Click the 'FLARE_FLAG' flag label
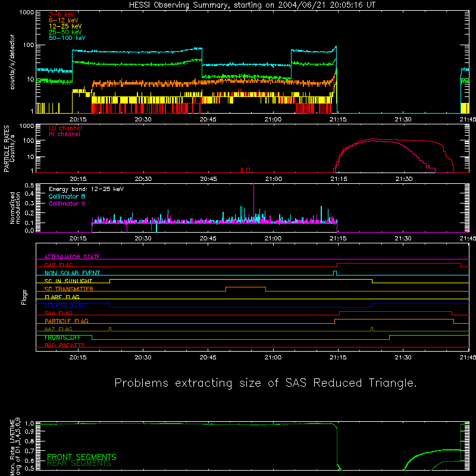 (x=62, y=297)
